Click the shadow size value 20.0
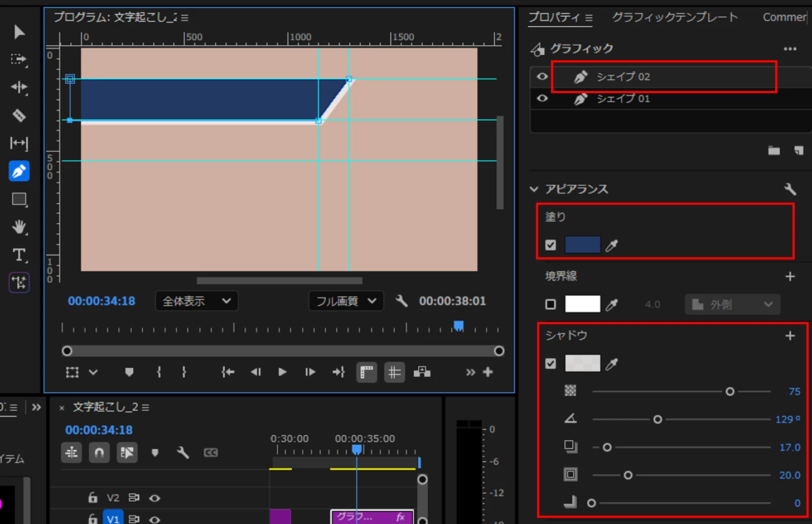Viewport: 812px width, 524px height. coord(790,475)
